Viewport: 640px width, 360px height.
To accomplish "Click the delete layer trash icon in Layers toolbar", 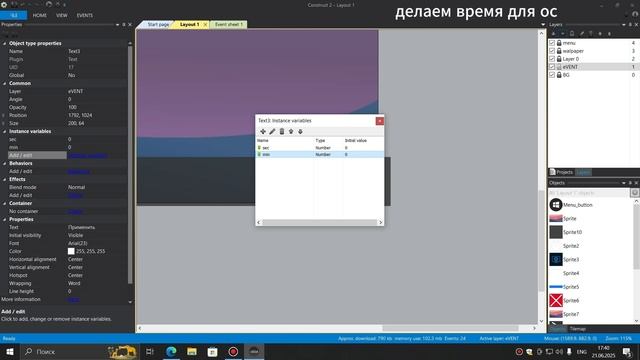I will point(591,33).
